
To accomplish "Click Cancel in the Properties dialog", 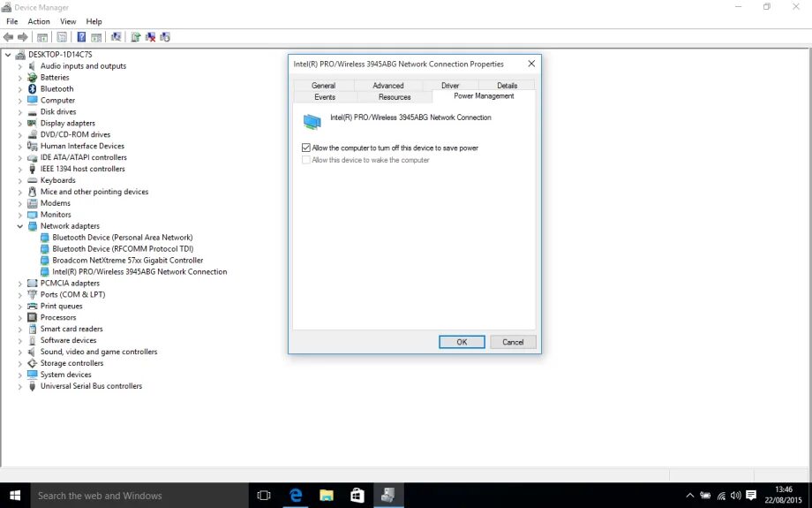I will click(513, 342).
